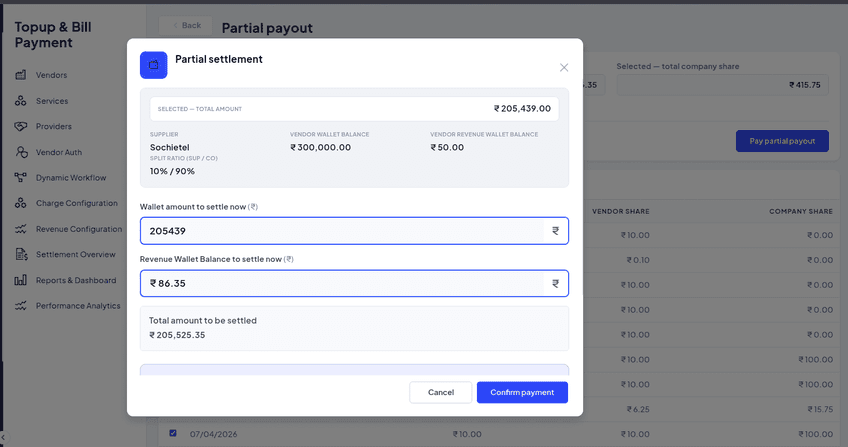848x447 pixels.
Task: Click the Settlement Overview document icon
Action: tap(21, 255)
